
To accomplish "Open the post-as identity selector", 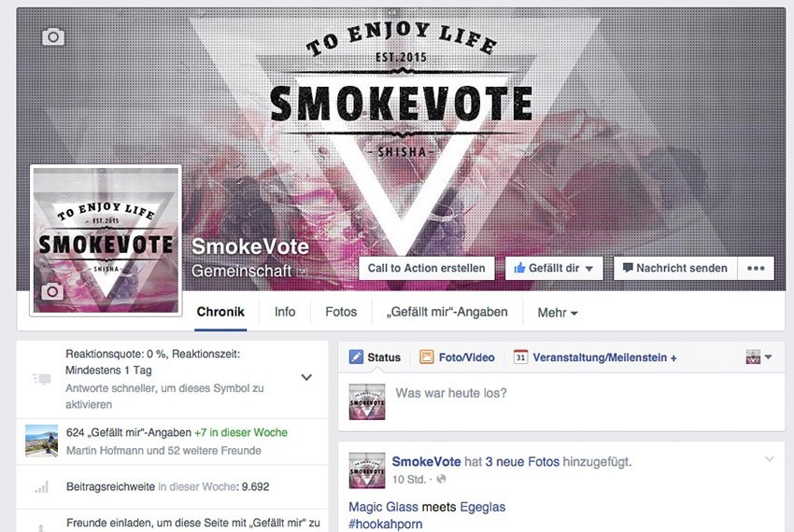I will (x=759, y=357).
